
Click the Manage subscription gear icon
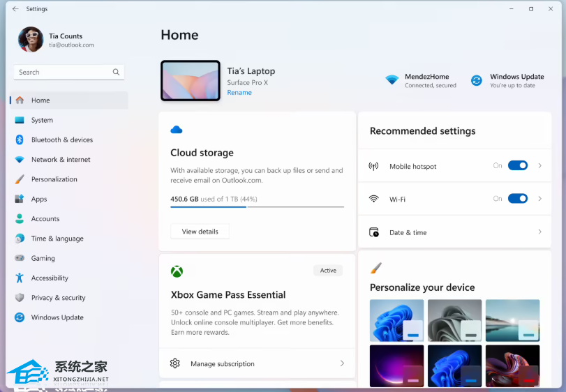pos(175,363)
